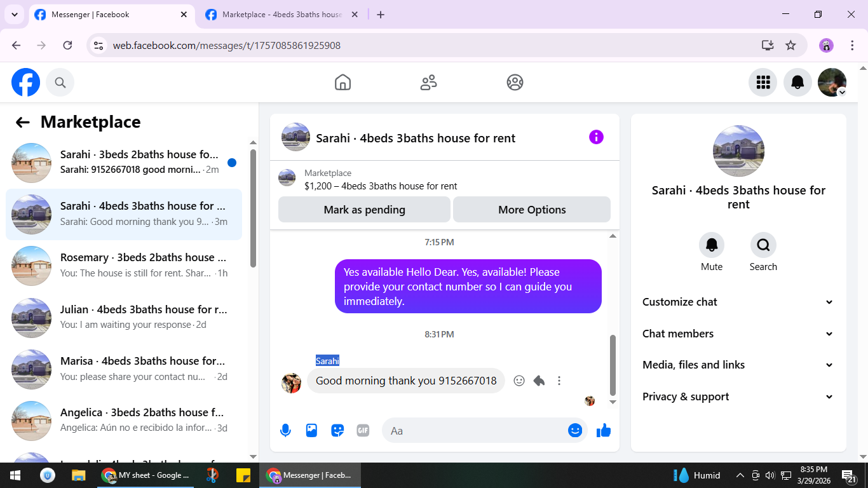Expand the Customize chat section
Image resolution: width=868 pixels, height=488 pixels.
pos(738,302)
